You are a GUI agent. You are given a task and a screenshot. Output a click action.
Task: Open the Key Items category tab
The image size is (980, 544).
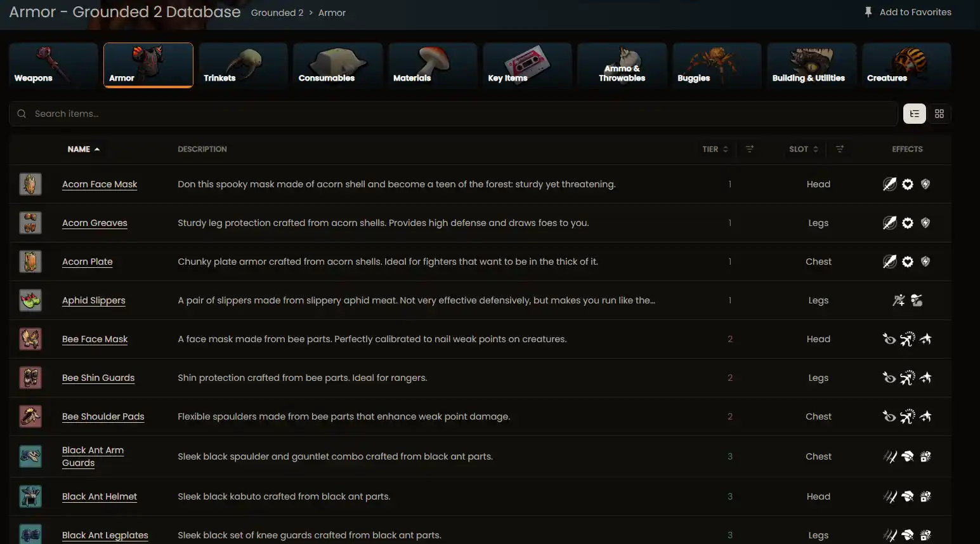coord(527,65)
